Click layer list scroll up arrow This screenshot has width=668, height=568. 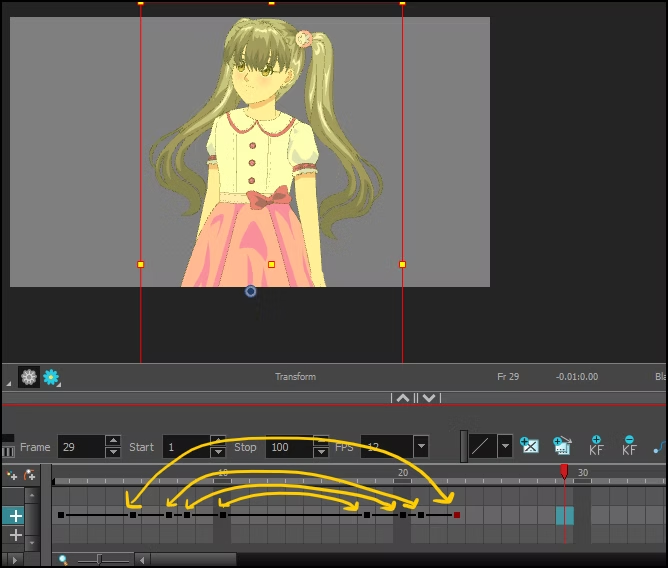click(x=32, y=495)
